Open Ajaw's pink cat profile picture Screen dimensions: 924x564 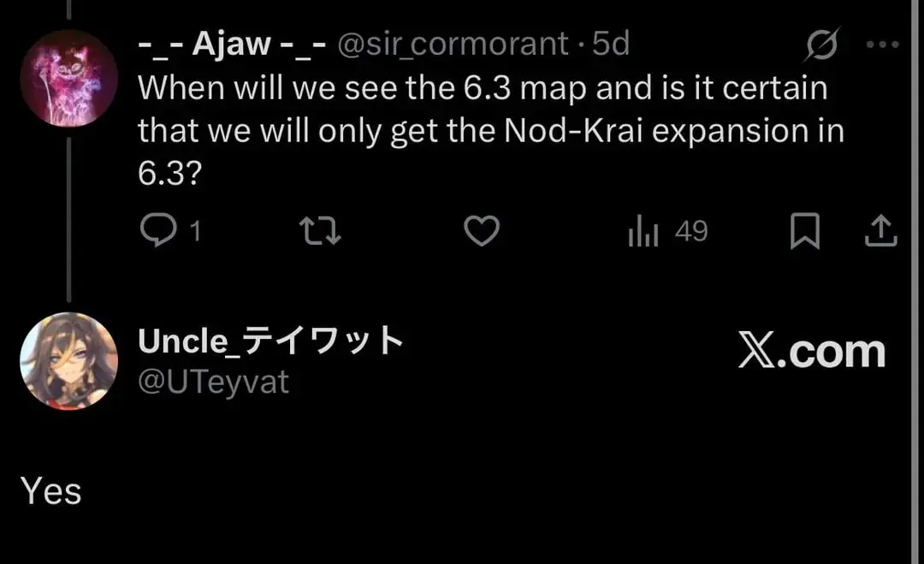68,79
